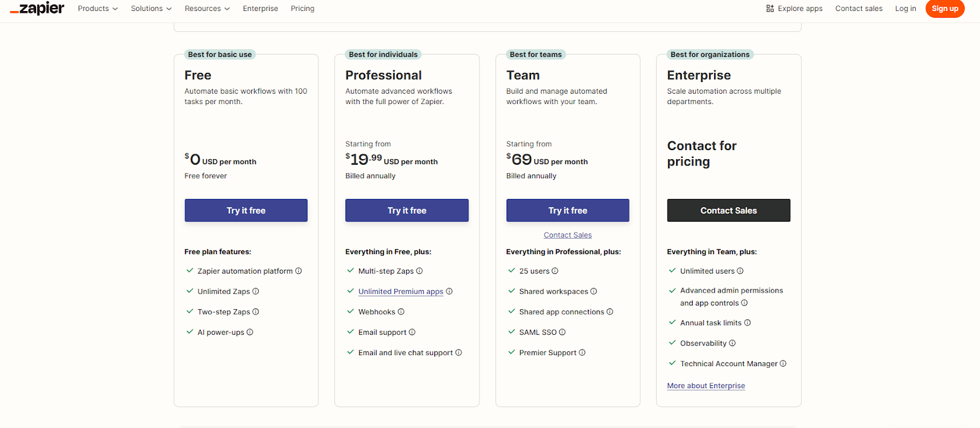Click the Best for teams badge
The image size is (980, 428).
coord(536,54)
